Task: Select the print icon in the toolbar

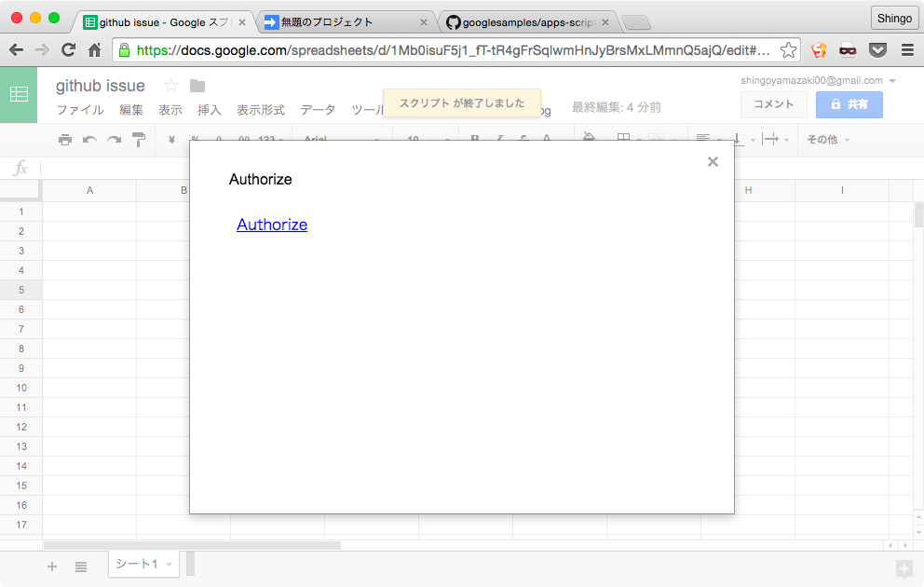Action: click(64, 139)
